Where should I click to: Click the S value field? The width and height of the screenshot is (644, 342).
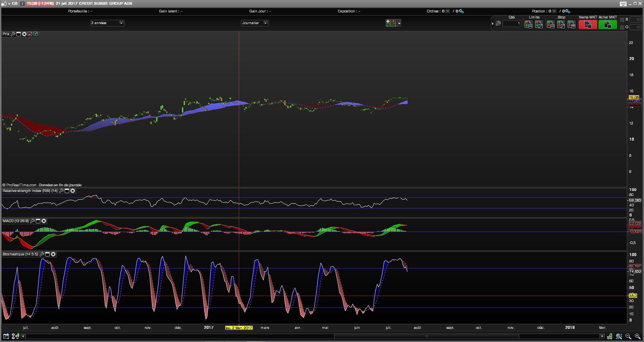[x=636, y=19]
